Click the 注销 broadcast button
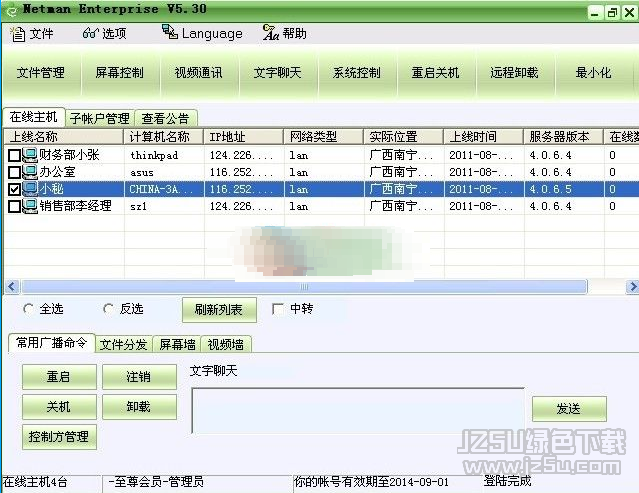Screen dimensions: 639x493 (139, 377)
